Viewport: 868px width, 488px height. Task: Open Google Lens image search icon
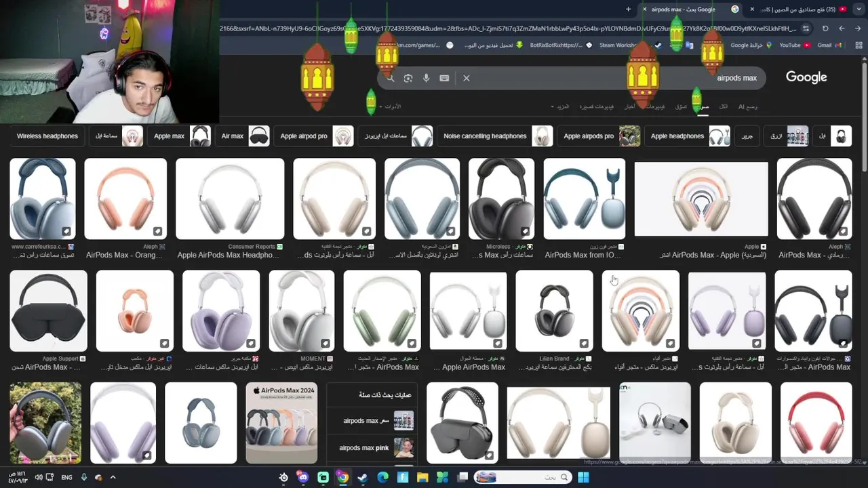pos(408,78)
